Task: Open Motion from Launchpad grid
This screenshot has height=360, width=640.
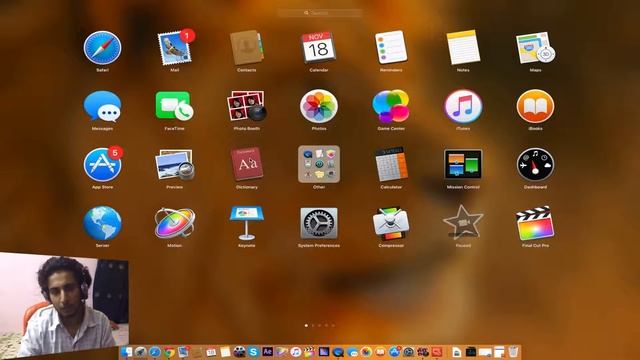Action: tap(175, 223)
